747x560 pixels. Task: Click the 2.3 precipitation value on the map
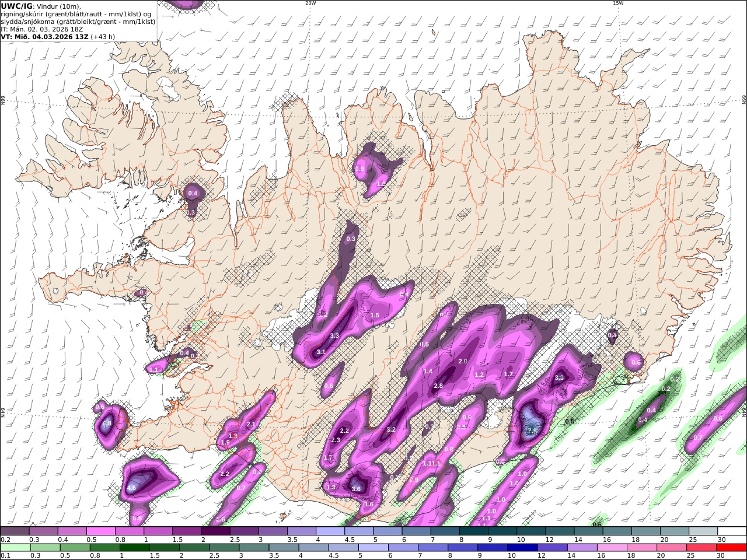tap(336, 440)
